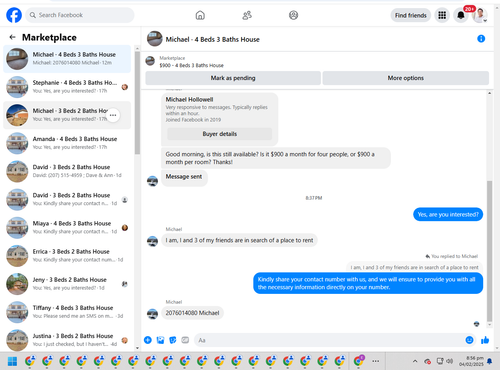Open David chat saying Kindly share your contact
The width and height of the screenshot is (500, 370).
pos(67,199)
